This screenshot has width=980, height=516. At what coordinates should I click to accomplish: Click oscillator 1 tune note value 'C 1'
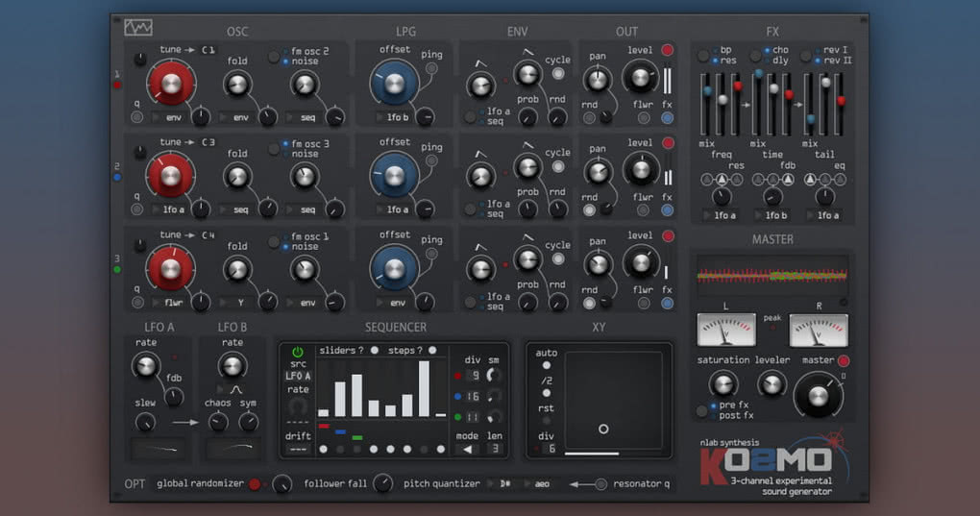coord(208,50)
